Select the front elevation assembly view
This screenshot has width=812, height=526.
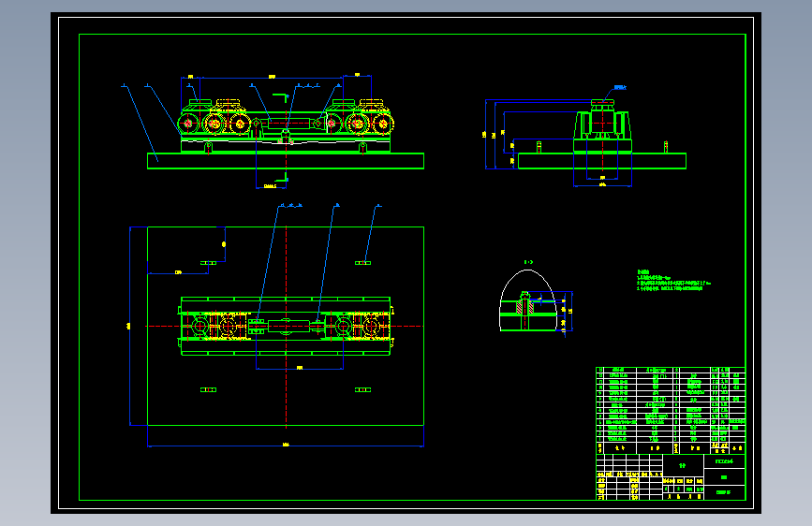tap(286, 132)
